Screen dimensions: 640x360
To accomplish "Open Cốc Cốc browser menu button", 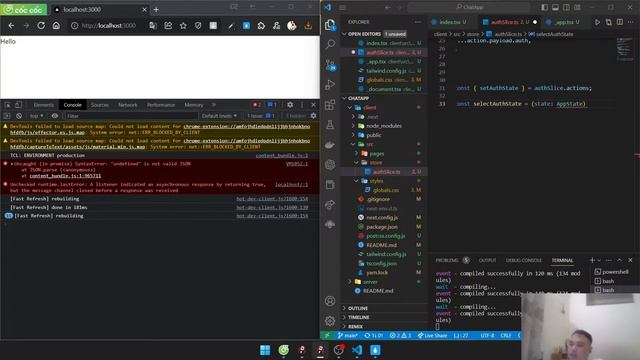I will (24, 10).
